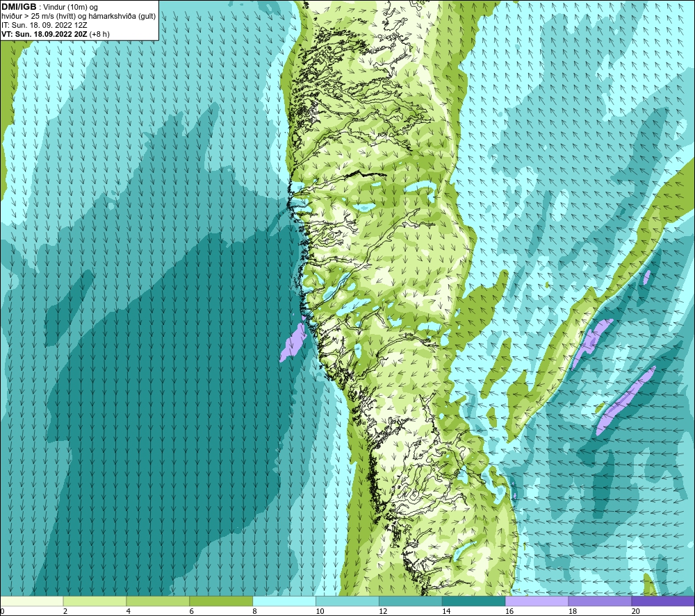Click the 6–8 m/s olive green legend swatch
This screenshot has height=616, width=695.
pos(221,601)
